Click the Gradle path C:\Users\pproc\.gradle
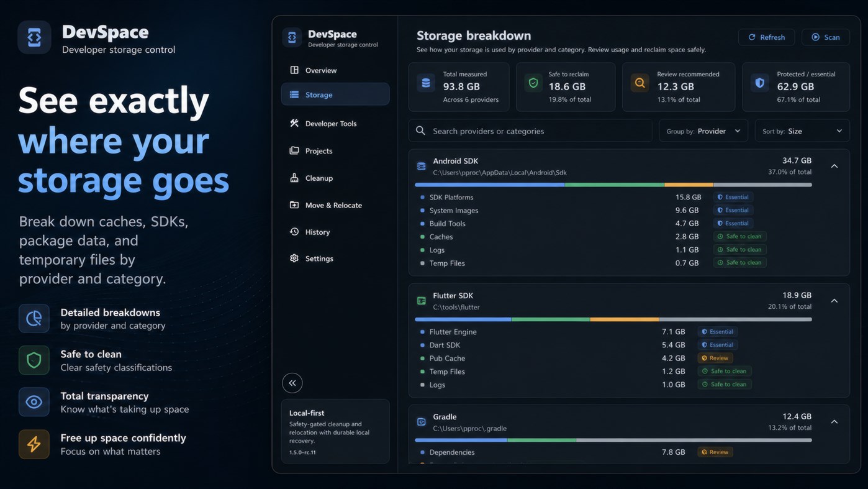This screenshot has width=868, height=489. click(470, 428)
